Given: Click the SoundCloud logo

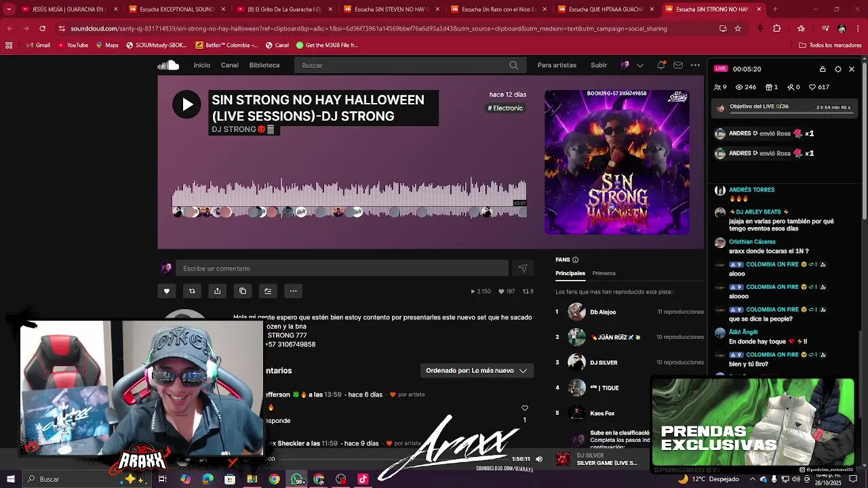Looking at the screenshot, I should click(168, 65).
